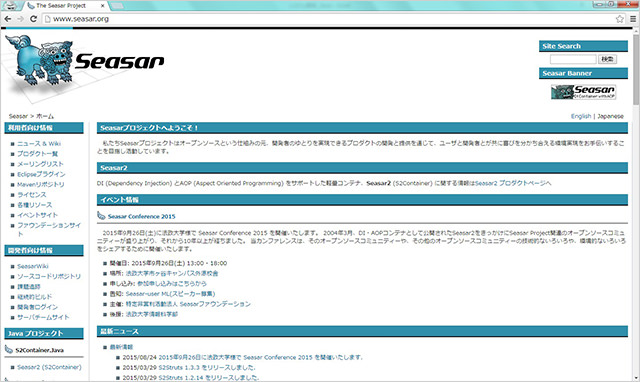Switch language to English link
This screenshot has width=640, height=382.
pyautogui.click(x=581, y=116)
